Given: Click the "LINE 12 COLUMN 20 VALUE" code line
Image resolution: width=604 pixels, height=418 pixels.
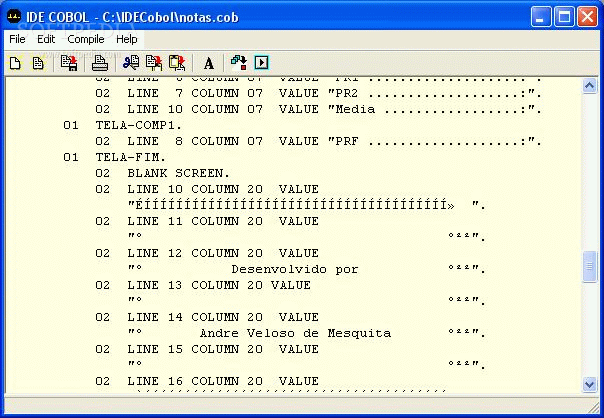Looking at the screenshot, I should tap(207, 253).
